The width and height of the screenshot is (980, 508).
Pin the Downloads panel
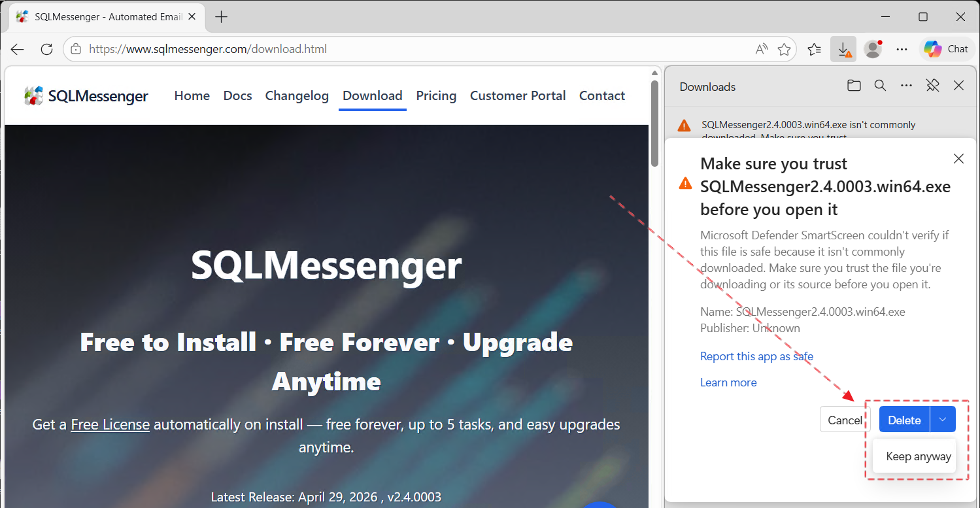pyautogui.click(x=932, y=86)
